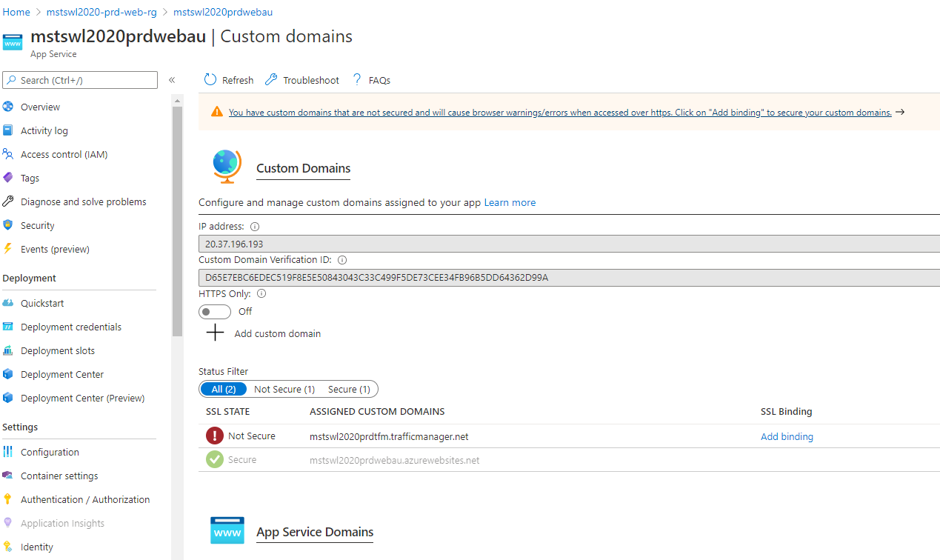
Task: Click the Authentication / Authorization key icon
Action: pyautogui.click(x=8, y=499)
